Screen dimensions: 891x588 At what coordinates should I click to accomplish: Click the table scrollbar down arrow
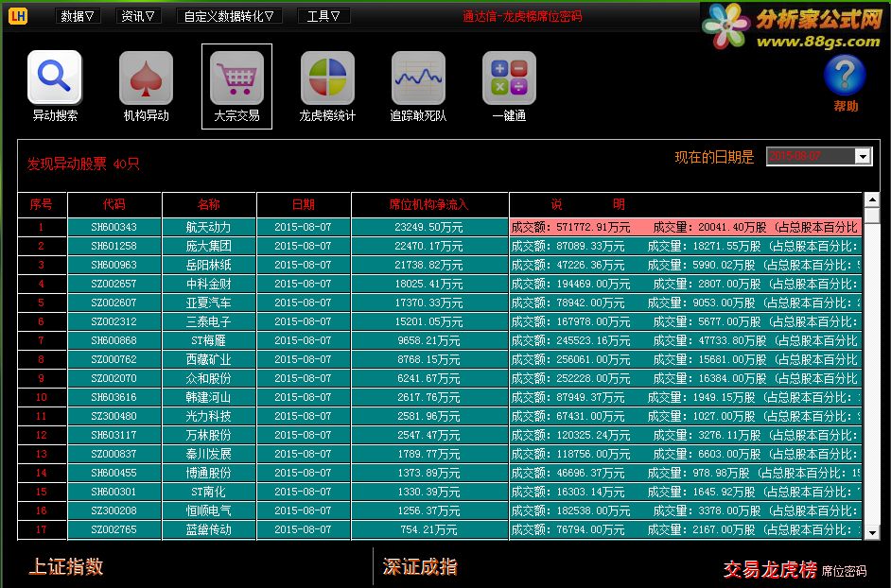(x=872, y=532)
